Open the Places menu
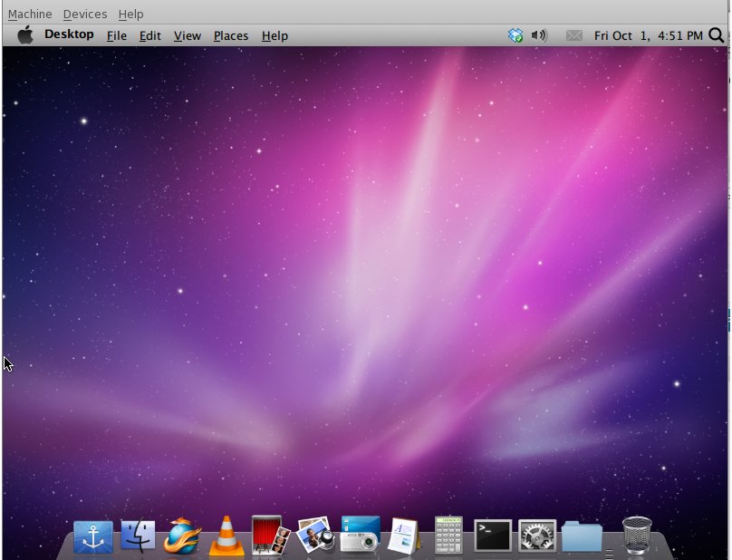Screen dimensions: 732x560 [231, 36]
